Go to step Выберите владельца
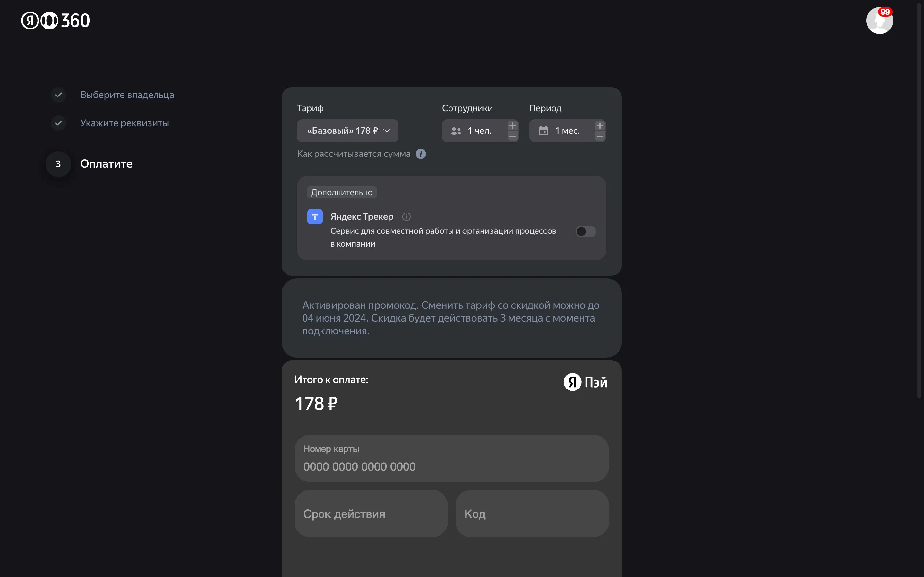924x577 pixels. coord(127,95)
